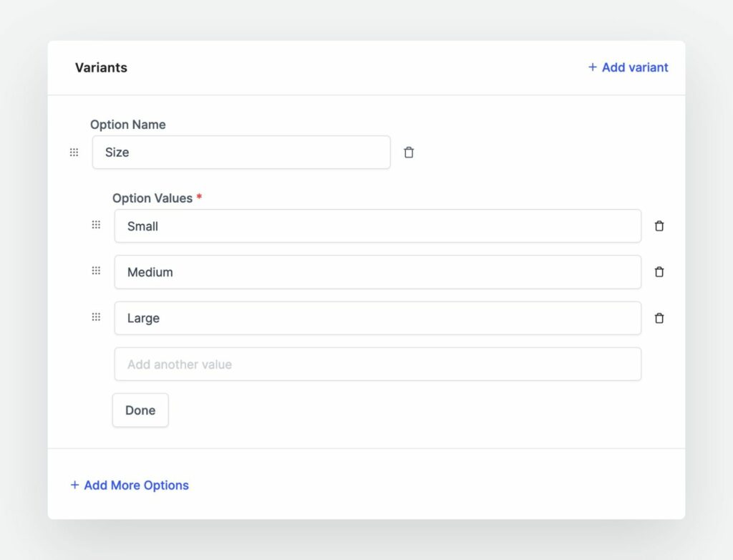
Task: Click the red required asterisk
Action: pos(199,197)
